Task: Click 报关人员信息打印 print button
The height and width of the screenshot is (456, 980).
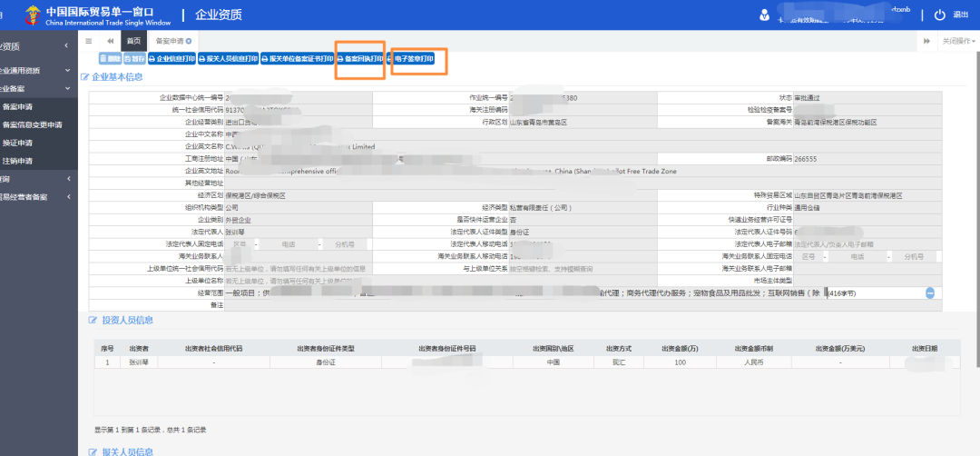Action: [228, 59]
